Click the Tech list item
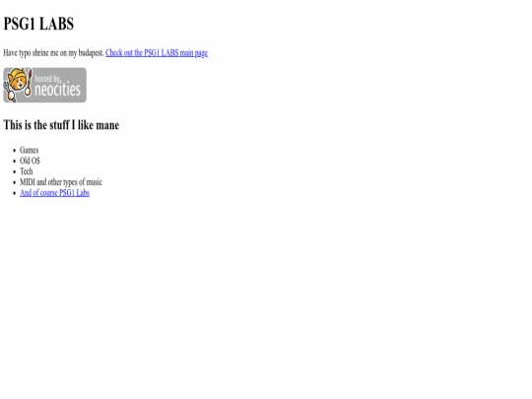This screenshot has height=399, width=532. pos(27,171)
